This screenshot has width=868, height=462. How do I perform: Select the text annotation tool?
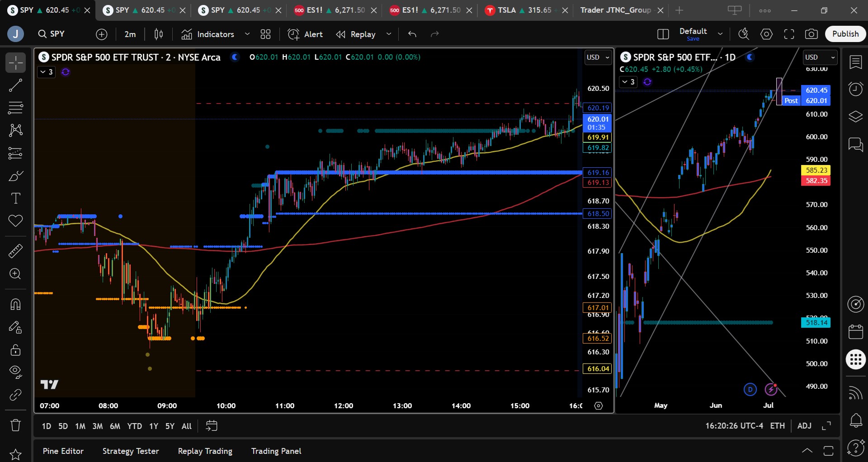[15, 198]
